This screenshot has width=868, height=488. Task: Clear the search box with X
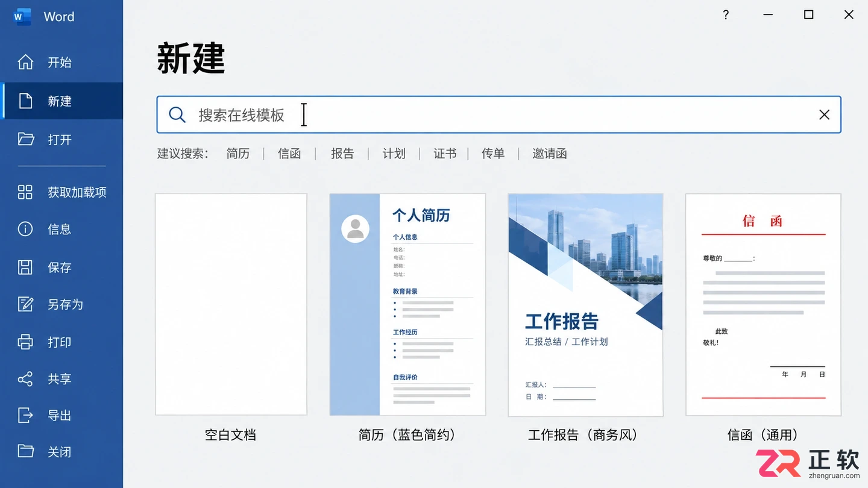pos(824,114)
